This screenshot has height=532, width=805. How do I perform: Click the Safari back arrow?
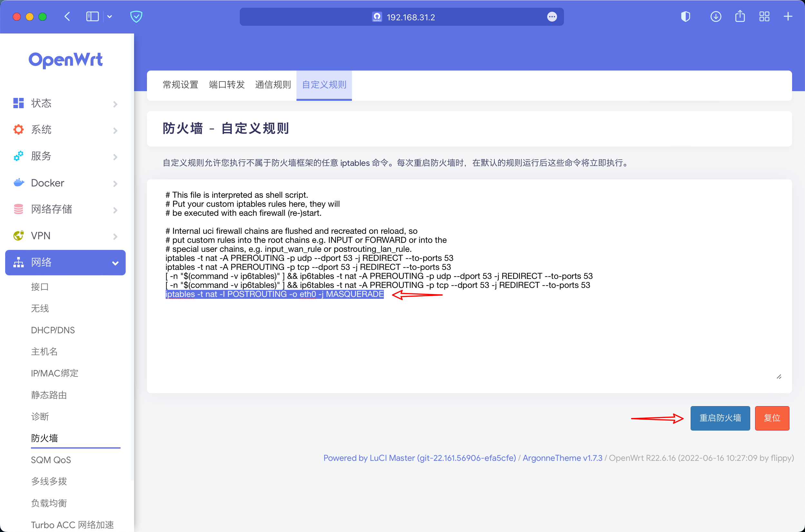coord(67,17)
